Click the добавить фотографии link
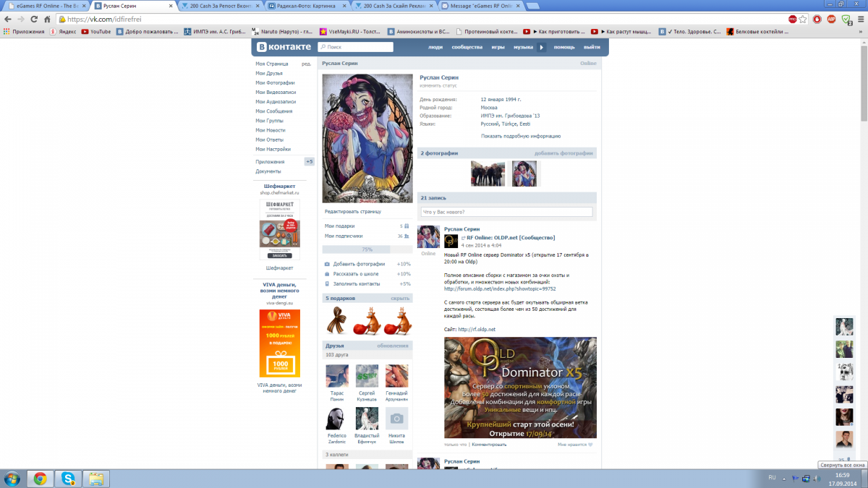 pos(563,153)
